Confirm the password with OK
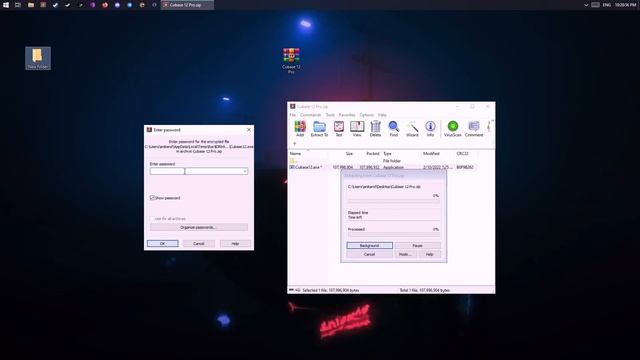Viewport: 640px width, 360px height. pyautogui.click(x=162, y=243)
